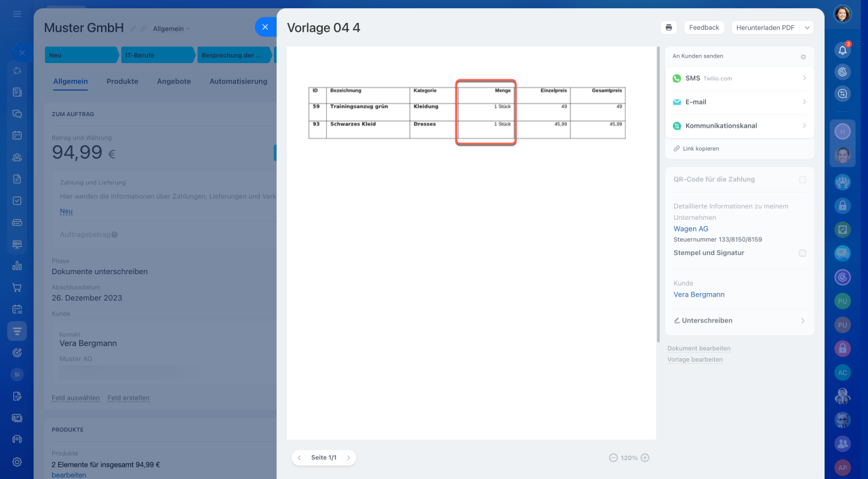
Task: Print the Vorlage 04 4 document
Action: 669,27
